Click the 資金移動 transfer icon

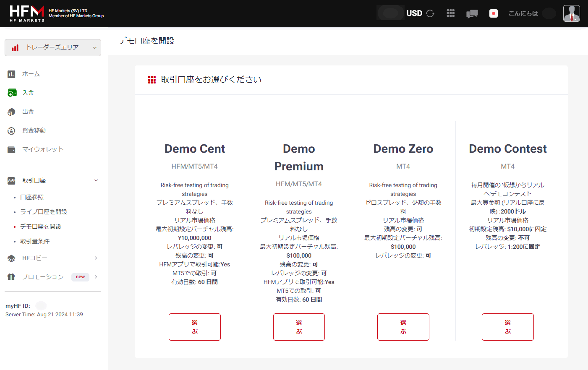tap(11, 130)
